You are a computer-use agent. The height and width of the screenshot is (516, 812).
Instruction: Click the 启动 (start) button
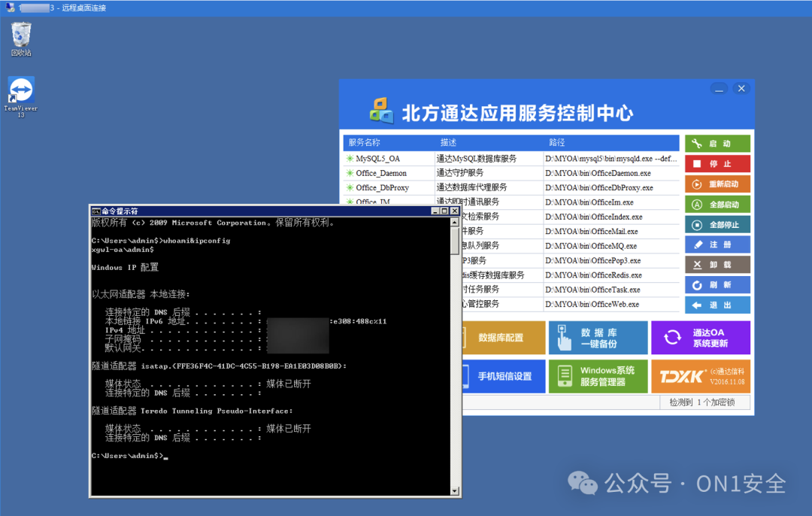(x=717, y=144)
